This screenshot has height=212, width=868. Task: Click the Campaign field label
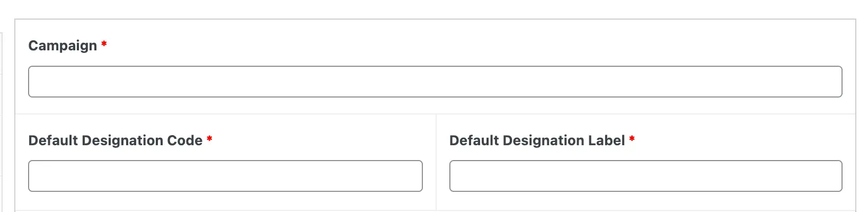pyautogui.click(x=63, y=46)
